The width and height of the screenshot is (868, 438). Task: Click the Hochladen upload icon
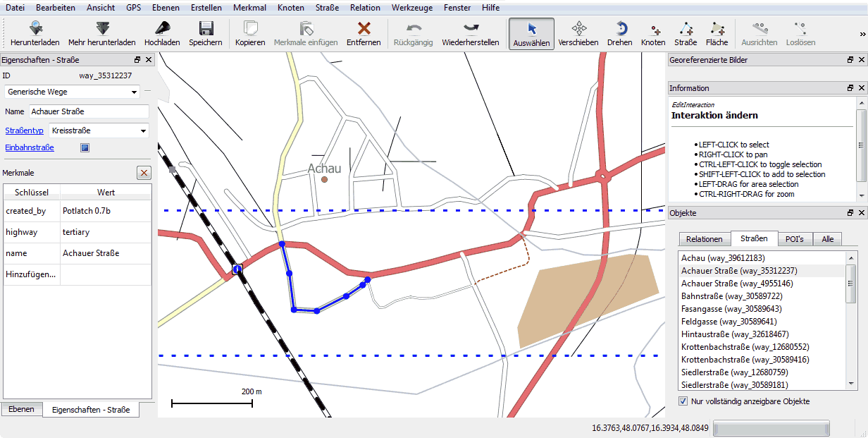162,28
